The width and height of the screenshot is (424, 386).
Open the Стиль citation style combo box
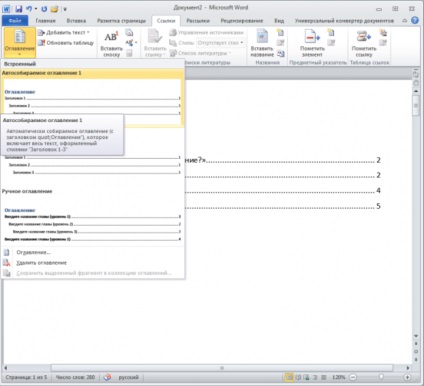221,43
